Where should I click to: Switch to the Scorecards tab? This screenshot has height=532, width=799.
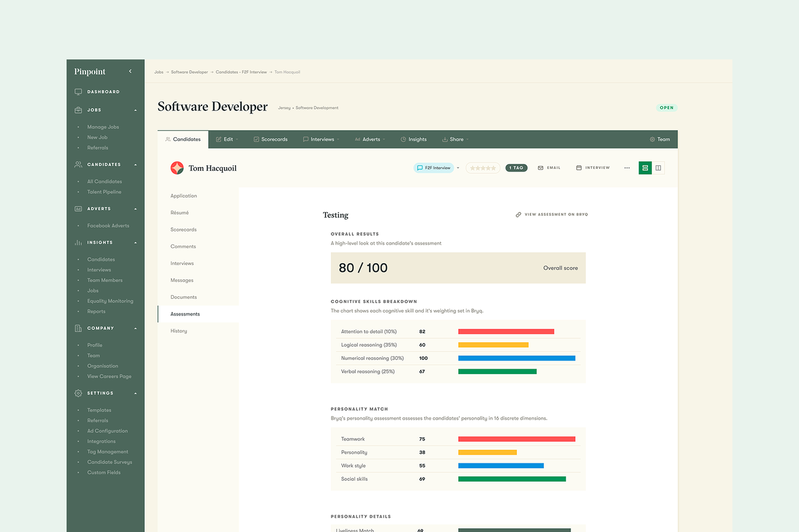pos(270,139)
